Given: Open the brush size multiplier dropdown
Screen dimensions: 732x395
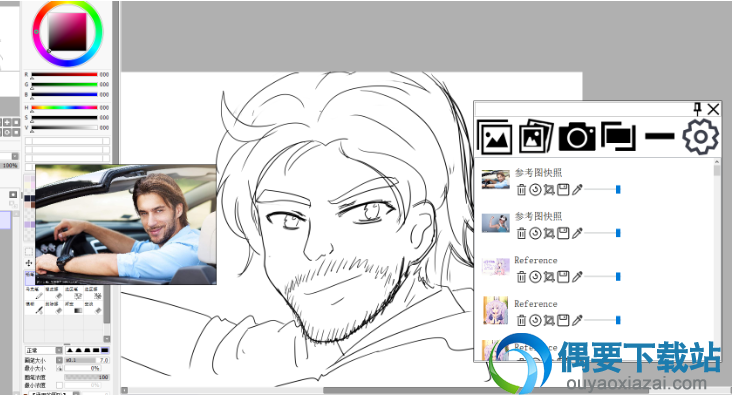Looking at the screenshot, I should pos(59,360).
